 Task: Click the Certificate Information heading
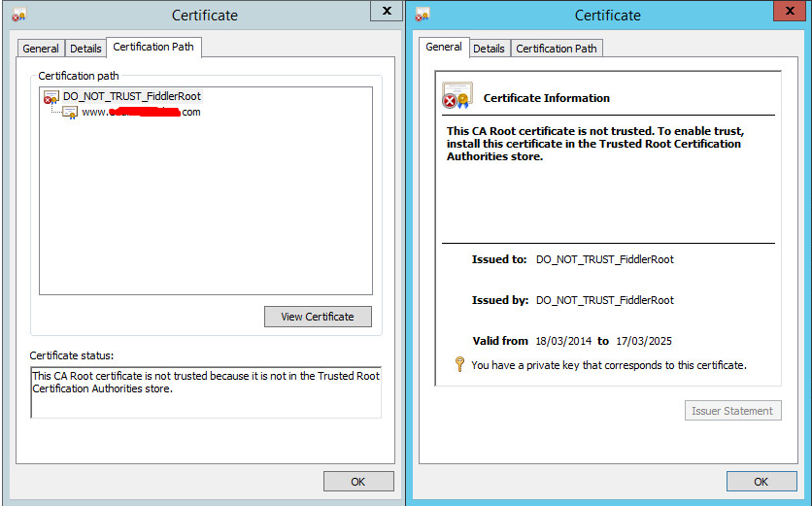coord(546,98)
